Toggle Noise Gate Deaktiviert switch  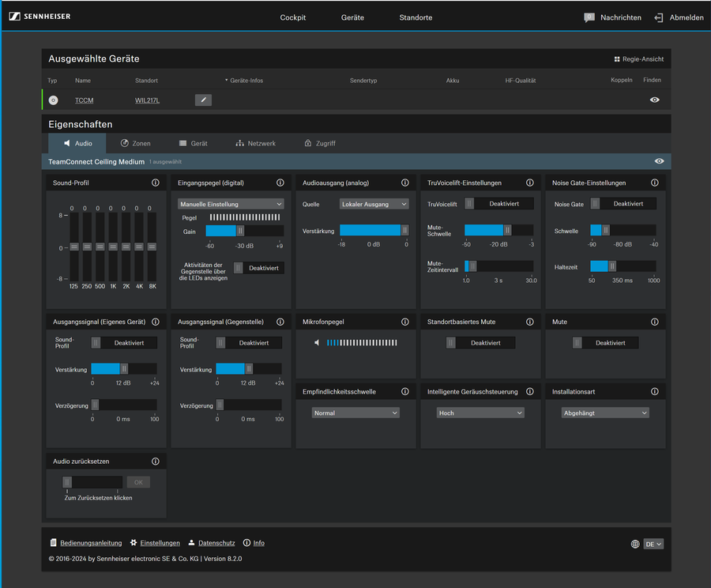coord(623,204)
